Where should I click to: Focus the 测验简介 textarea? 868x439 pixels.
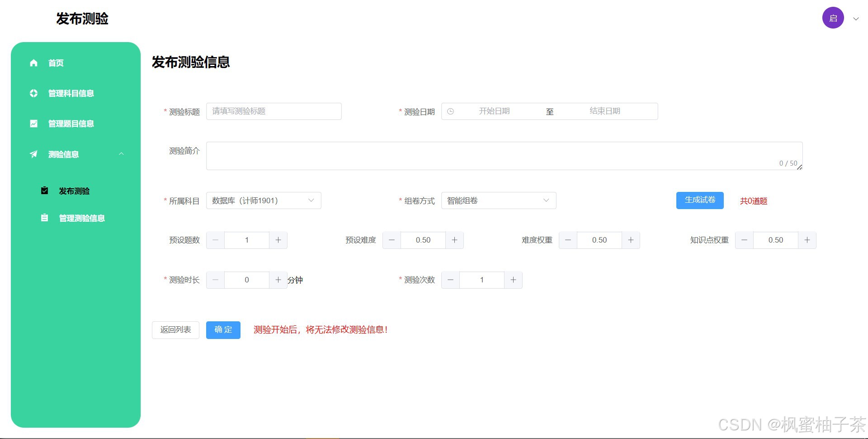tap(505, 156)
